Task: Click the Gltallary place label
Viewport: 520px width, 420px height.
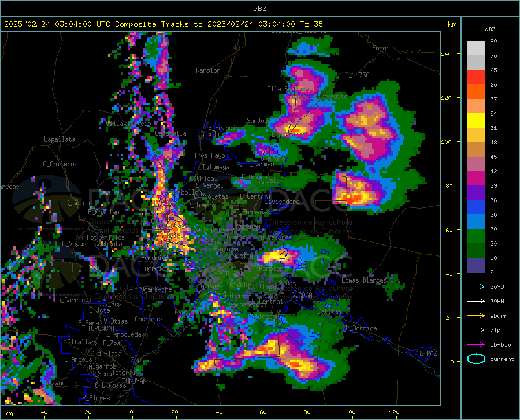Action: coord(83,342)
